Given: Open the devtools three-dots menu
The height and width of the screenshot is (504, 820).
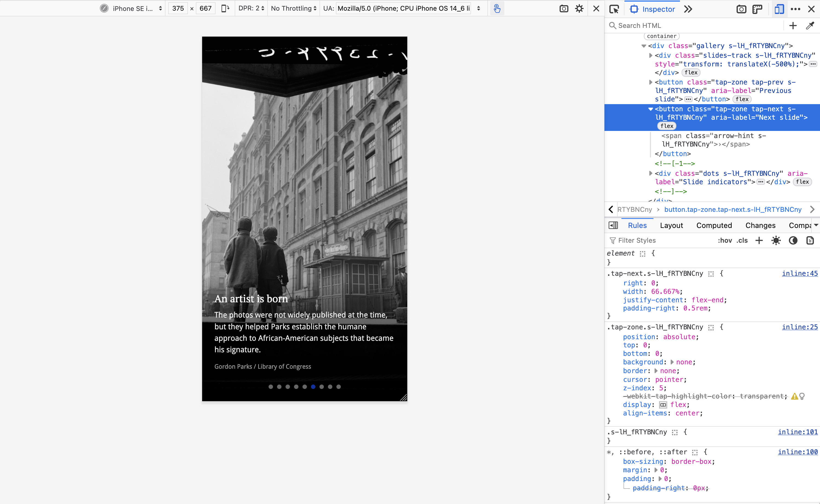Looking at the screenshot, I should 795,9.
